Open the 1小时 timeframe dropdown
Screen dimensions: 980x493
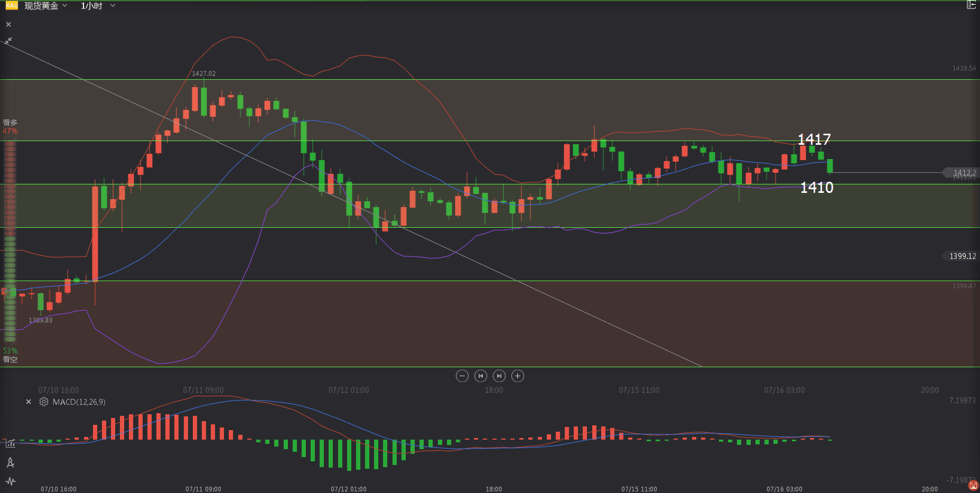coord(98,6)
